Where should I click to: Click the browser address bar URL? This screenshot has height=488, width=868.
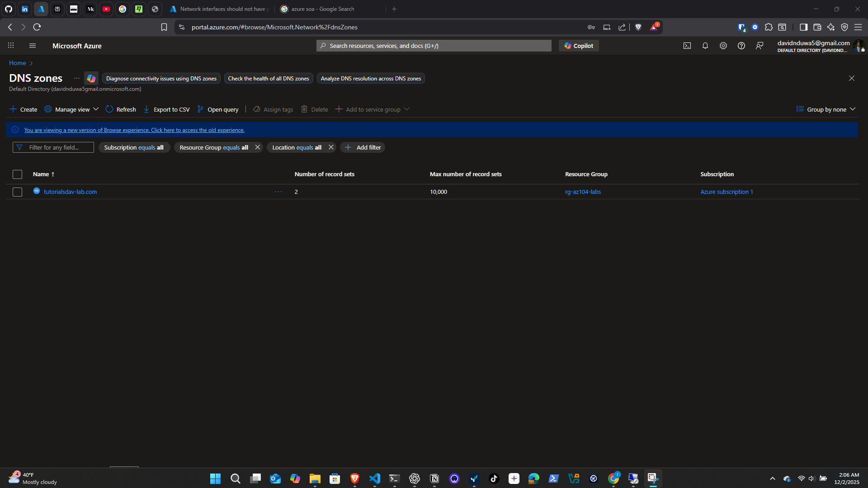pyautogui.click(x=274, y=27)
